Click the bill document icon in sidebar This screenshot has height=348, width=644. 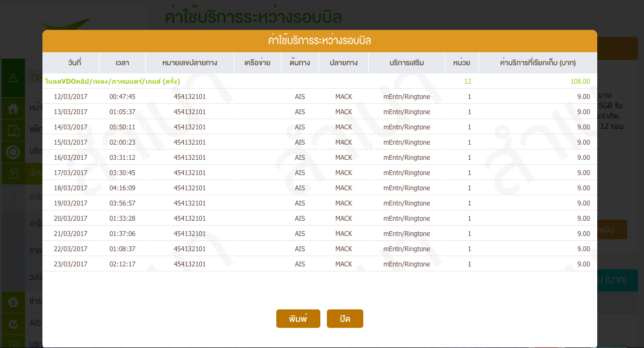click(x=13, y=173)
